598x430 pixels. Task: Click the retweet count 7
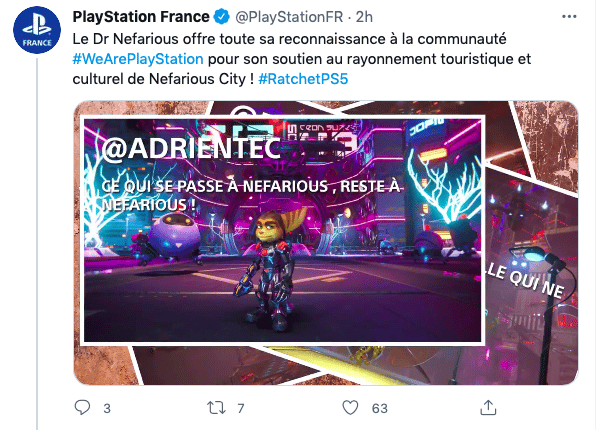241,408
